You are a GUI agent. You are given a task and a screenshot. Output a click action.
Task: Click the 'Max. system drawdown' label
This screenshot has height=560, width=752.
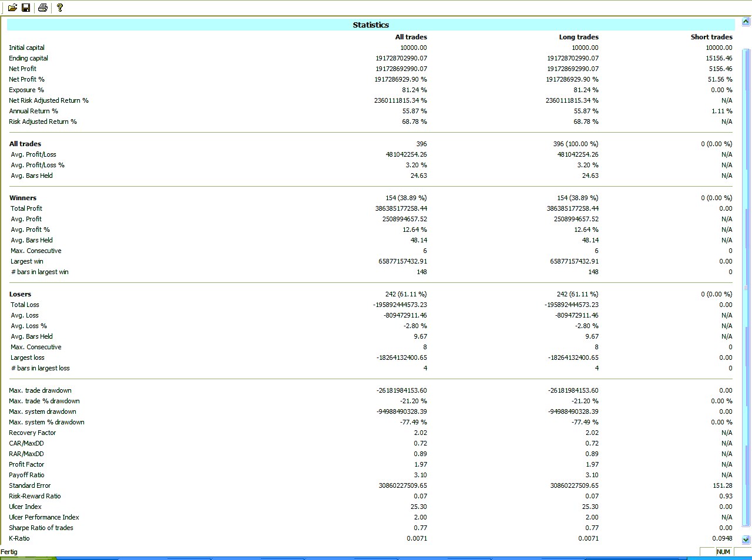coord(42,411)
